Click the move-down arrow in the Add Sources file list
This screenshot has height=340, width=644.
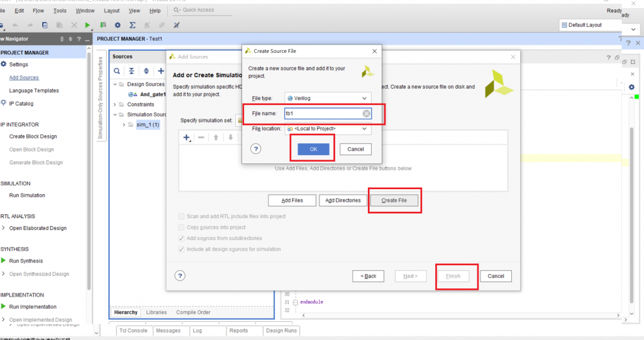(231, 138)
